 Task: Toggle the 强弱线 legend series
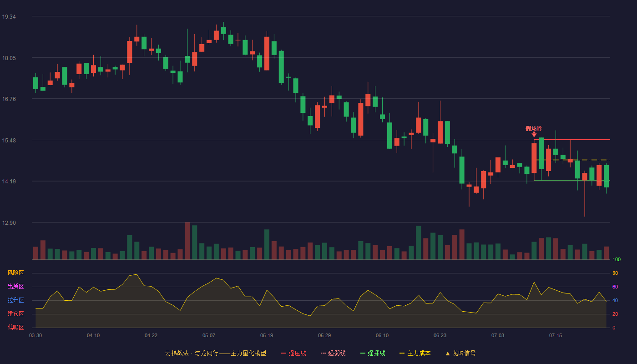(333, 353)
